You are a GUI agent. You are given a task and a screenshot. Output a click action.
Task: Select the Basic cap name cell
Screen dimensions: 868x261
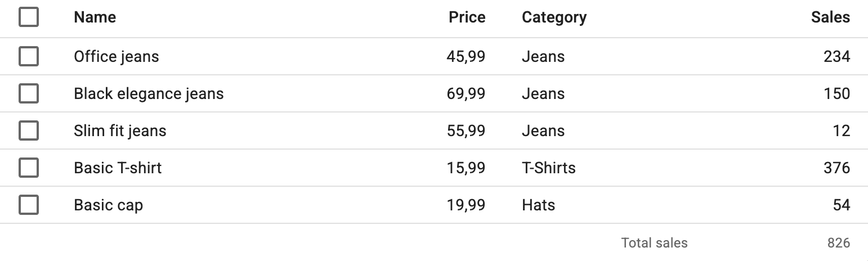(x=108, y=205)
